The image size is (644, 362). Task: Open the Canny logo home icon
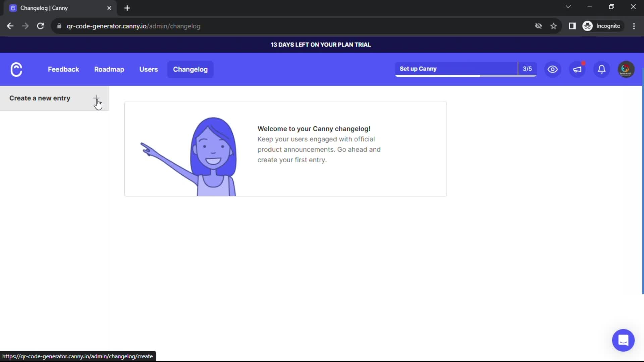pyautogui.click(x=16, y=69)
